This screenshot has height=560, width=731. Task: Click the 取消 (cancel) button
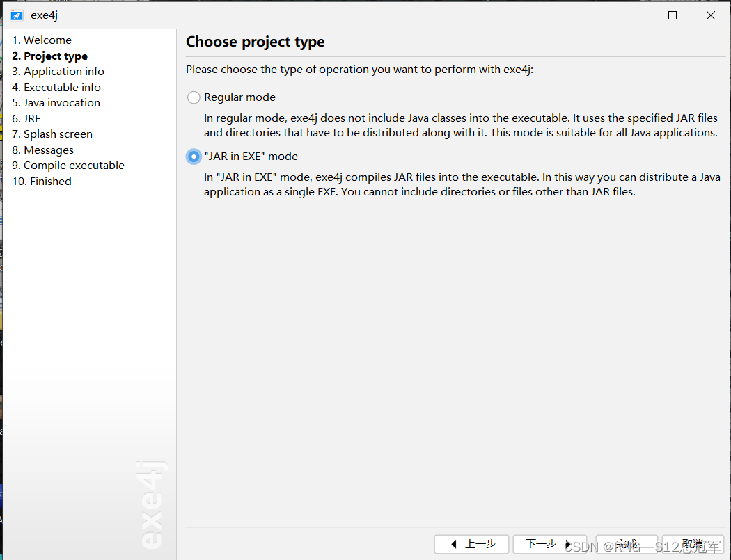693,544
